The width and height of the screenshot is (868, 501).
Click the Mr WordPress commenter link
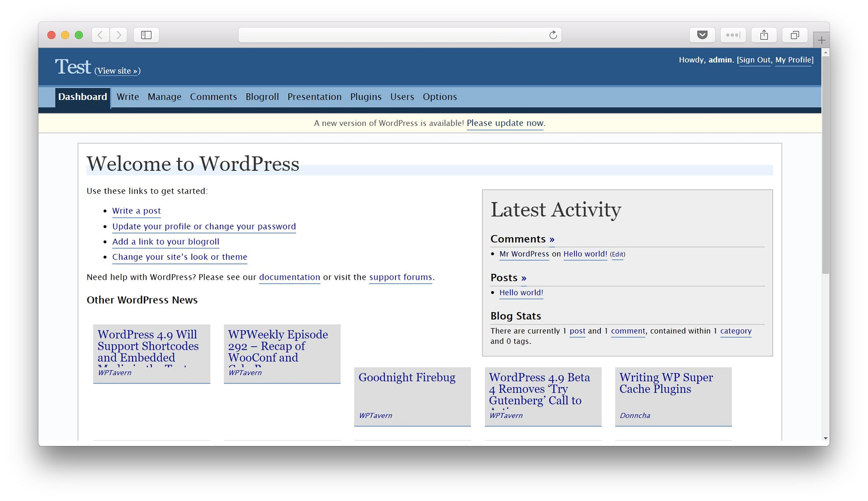tap(524, 254)
